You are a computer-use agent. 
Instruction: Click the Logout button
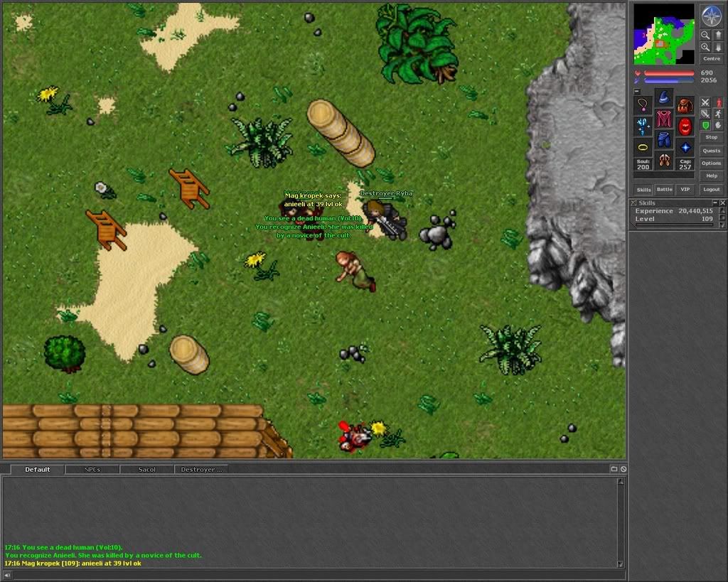coord(711,189)
